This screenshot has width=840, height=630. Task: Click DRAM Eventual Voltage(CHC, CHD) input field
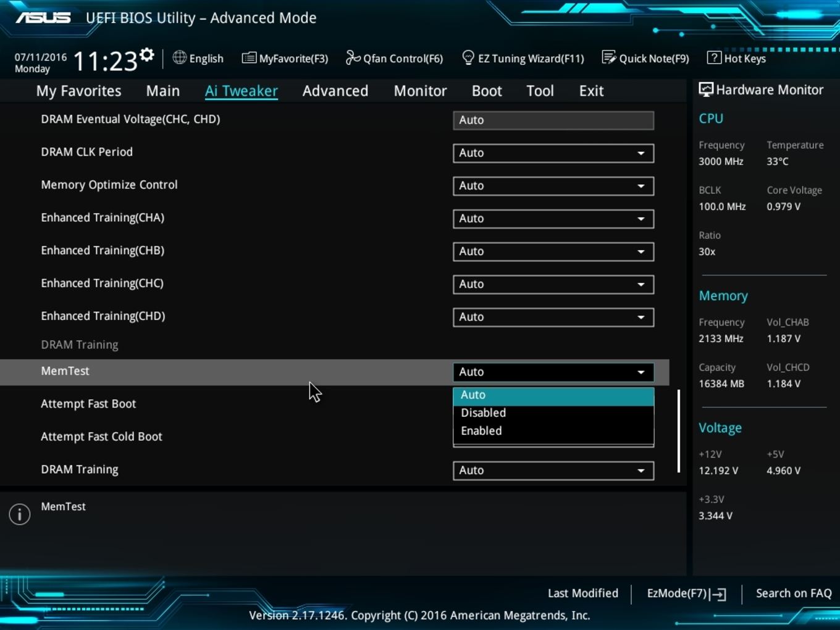coord(553,120)
